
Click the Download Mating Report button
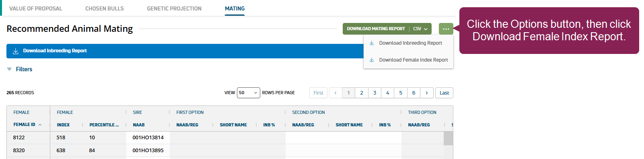click(x=376, y=29)
